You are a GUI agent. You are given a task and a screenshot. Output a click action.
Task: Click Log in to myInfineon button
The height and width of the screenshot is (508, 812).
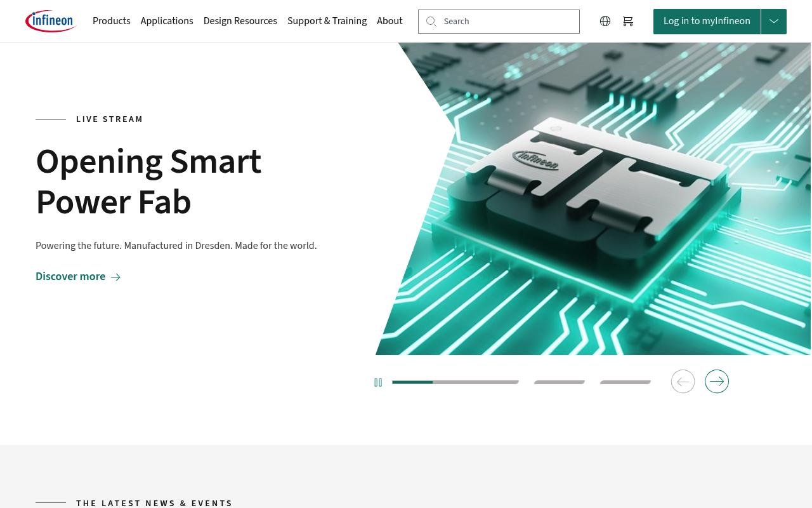[707, 22]
